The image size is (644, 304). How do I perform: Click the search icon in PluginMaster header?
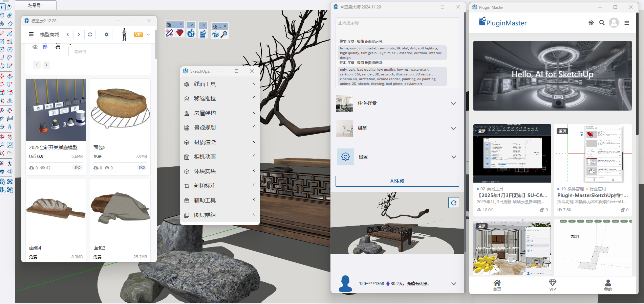click(602, 23)
